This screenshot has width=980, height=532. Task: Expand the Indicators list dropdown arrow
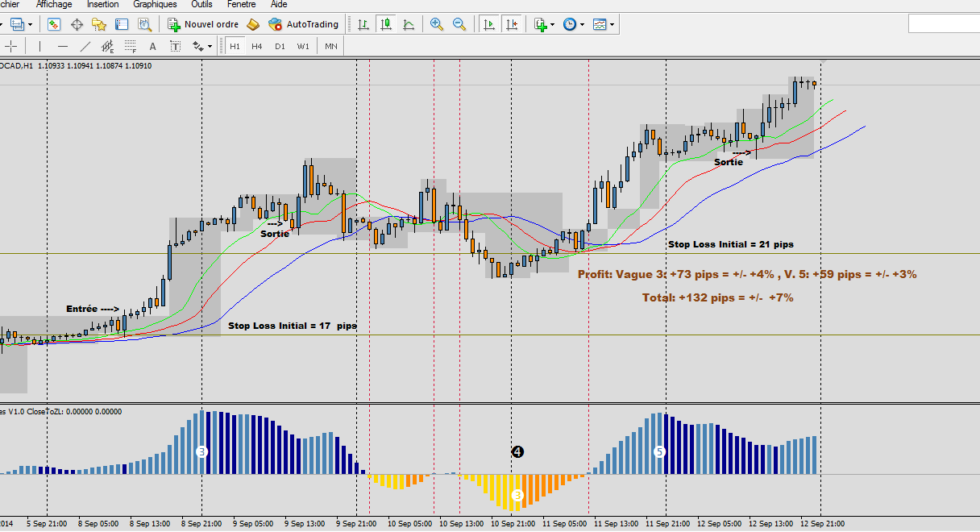click(553, 24)
